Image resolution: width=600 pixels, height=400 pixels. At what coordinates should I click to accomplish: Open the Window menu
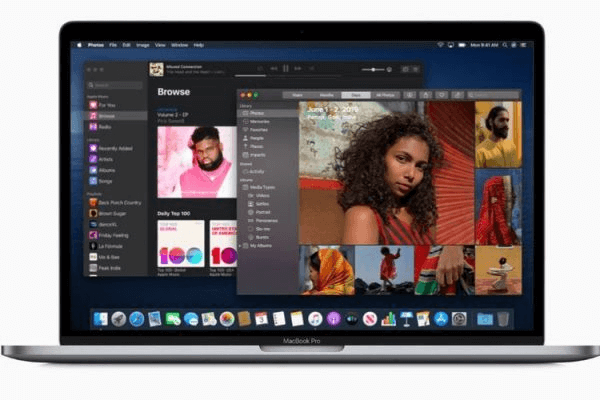click(x=179, y=45)
